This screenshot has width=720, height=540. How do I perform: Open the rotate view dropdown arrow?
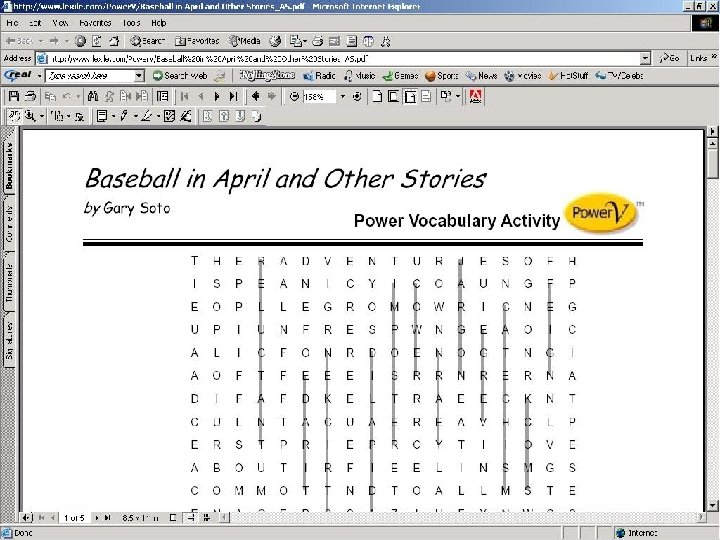point(458,96)
